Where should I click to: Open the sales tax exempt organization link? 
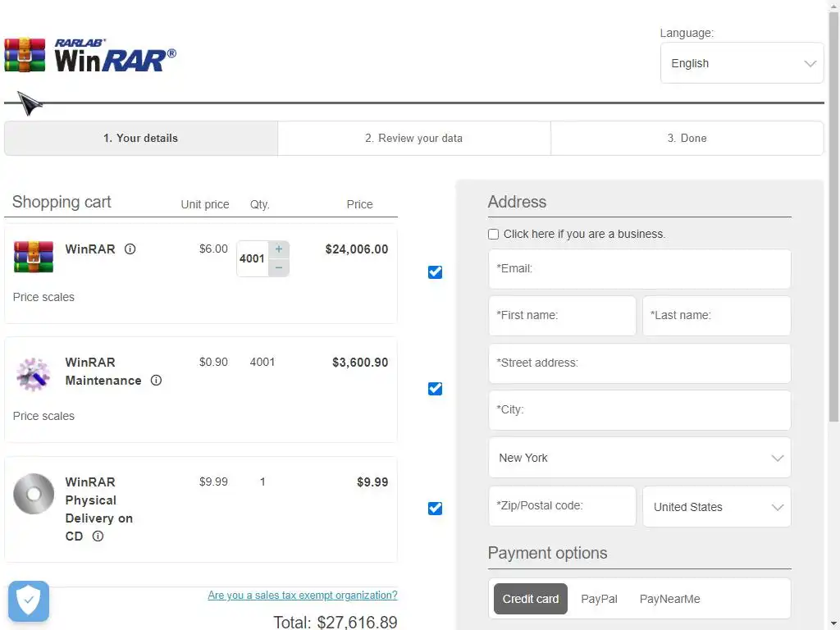303,596
